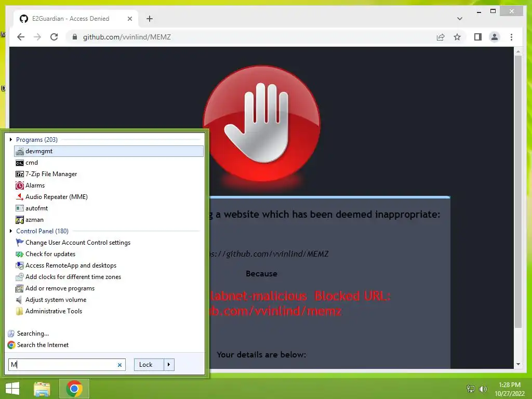Open Windows Start button
The image size is (532, 399).
pyautogui.click(x=12, y=389)
